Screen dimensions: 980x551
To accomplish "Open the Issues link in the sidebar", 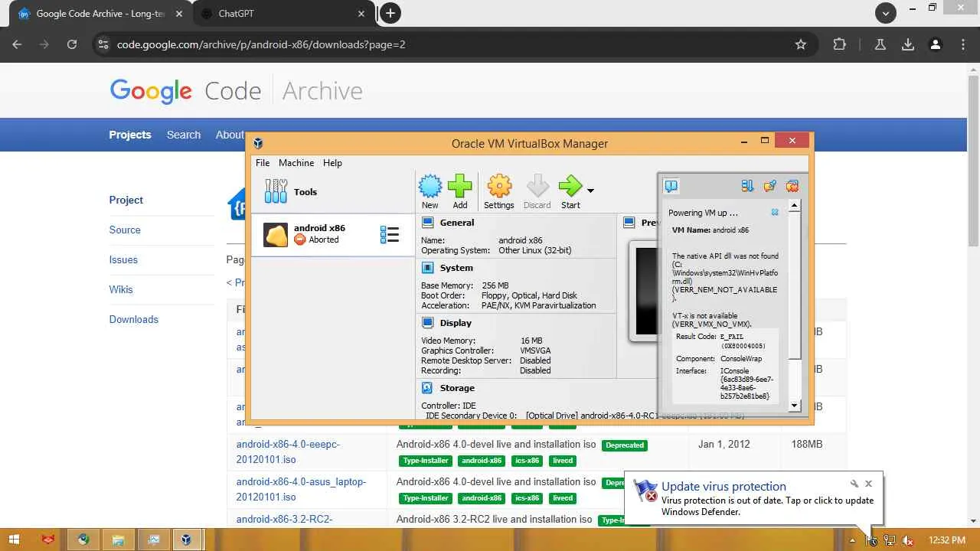I will tap(123, 259).
